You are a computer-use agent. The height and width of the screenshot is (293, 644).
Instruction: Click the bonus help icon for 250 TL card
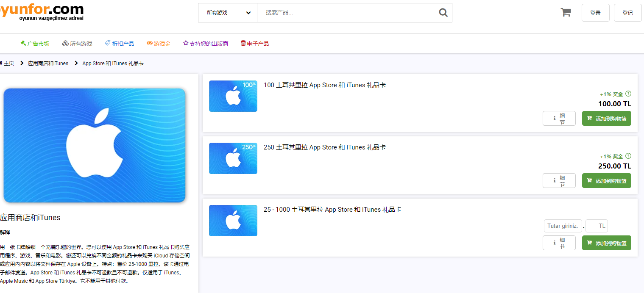[x=628, y=156]
